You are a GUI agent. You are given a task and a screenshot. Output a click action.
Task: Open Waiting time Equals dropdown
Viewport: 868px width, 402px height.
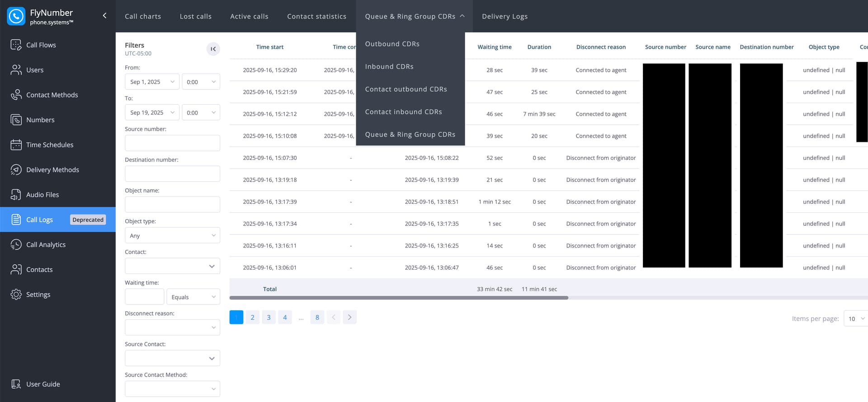coord(193,297)
